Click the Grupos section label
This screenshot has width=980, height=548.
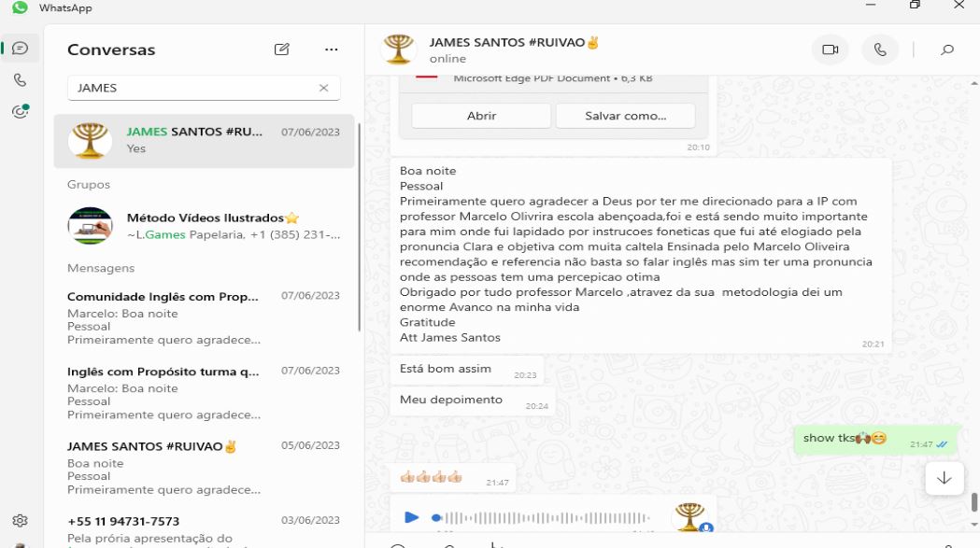point(89,184)
